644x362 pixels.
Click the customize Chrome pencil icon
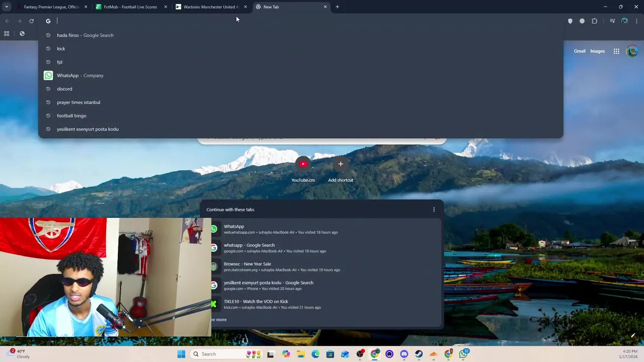[x=633, y=335]
